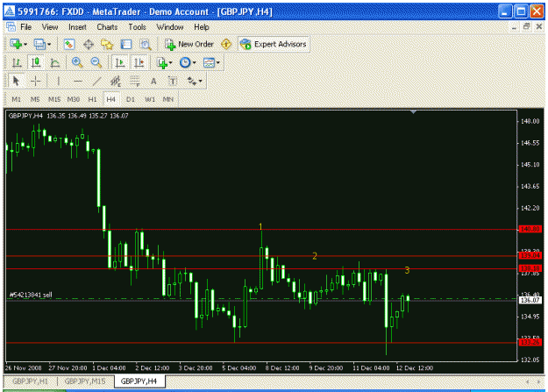The height and width of the screenshot is (392, 548).
Task: Click the 140.80 red price label
Action: click(x=530, y=229)
